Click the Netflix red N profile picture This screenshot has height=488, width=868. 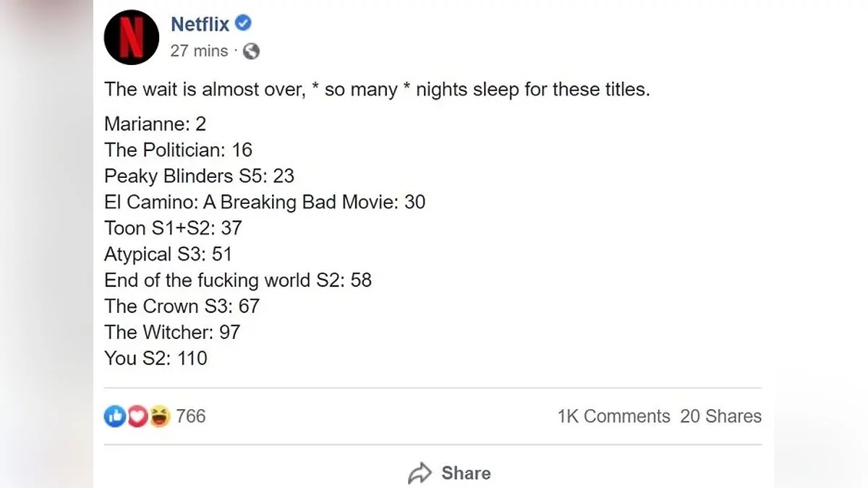[131, 38]
